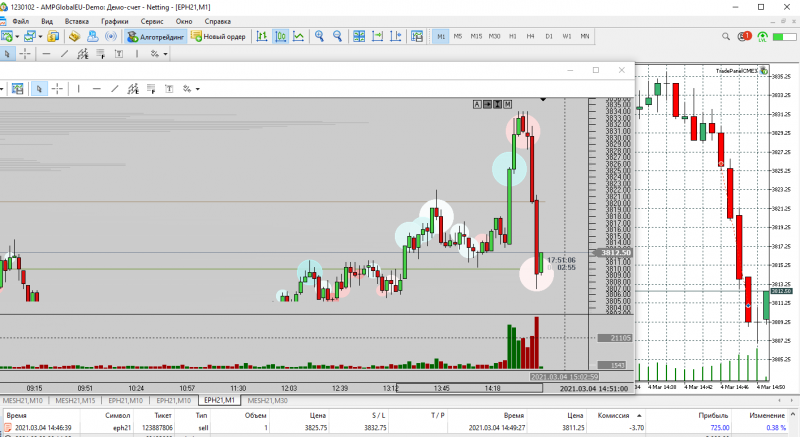Select vertical line tool in main drawing toolbar
The image size is (800, 437).
(137, 54)
